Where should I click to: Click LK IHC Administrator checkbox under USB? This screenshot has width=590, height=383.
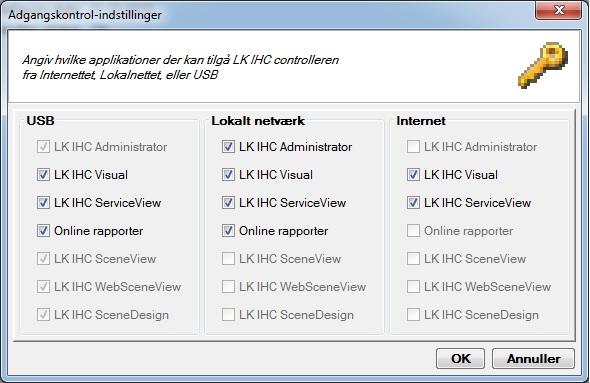pyautogui.click(x=43, y=146)
